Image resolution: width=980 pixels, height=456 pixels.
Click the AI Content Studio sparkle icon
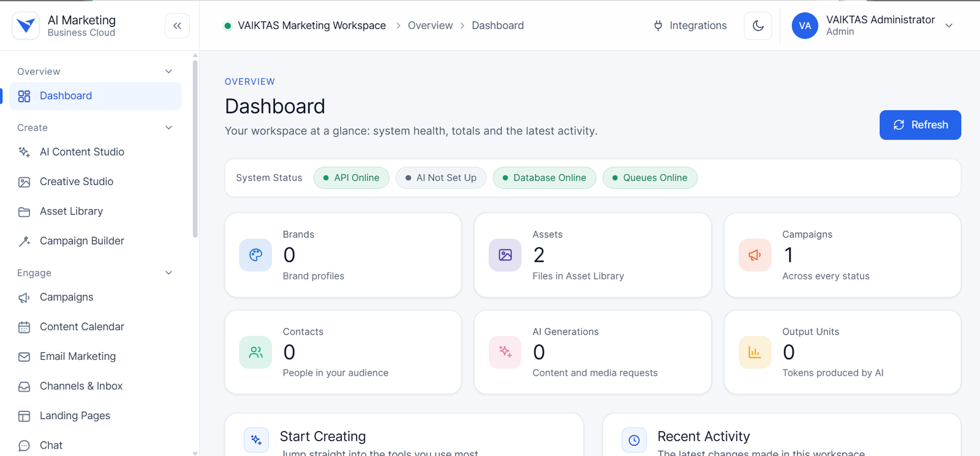tap(24, 152)
